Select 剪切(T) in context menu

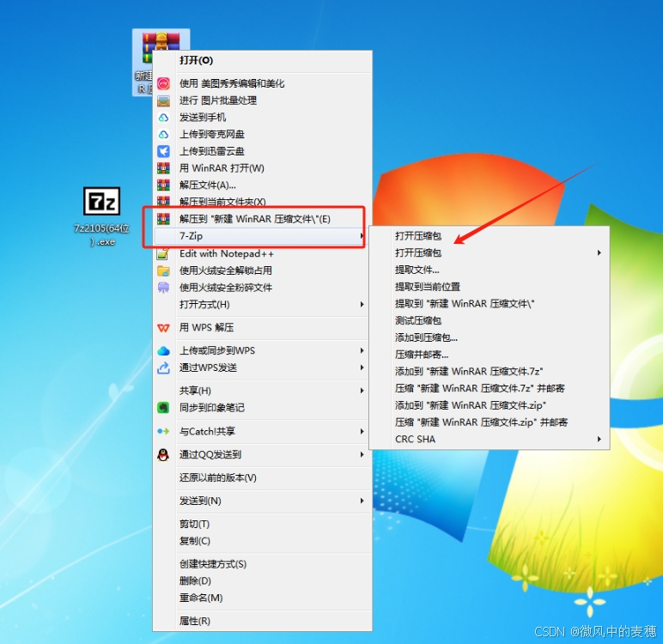262,524
